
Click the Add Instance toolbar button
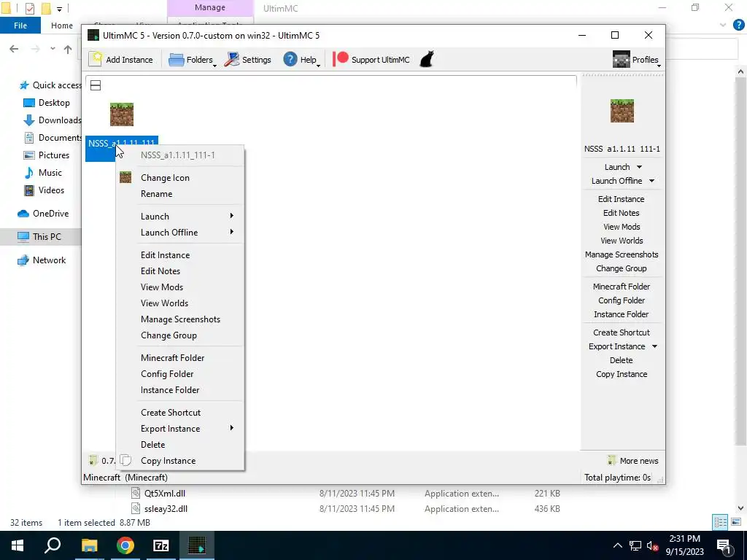(121, 60)
